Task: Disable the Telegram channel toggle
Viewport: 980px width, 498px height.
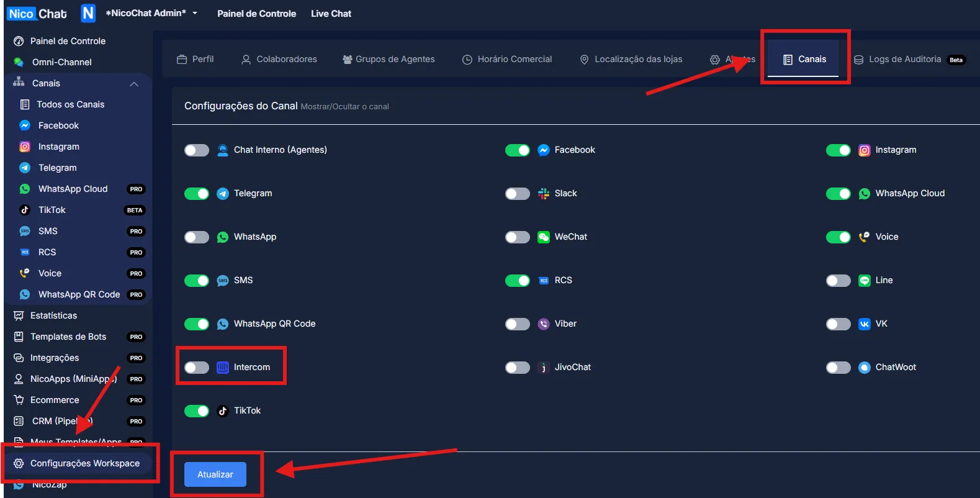Action: [197, 194]
